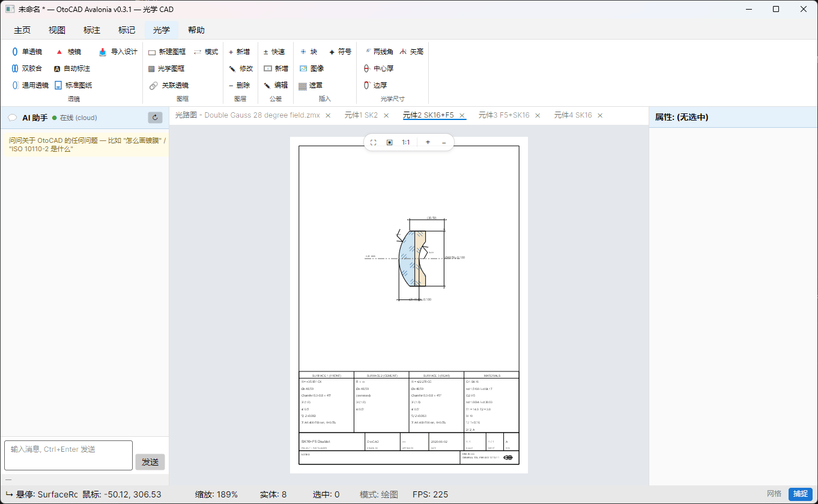Click MATERIALS header in title block
Viewport: 818px width, 504px height.
coord(492,376)
